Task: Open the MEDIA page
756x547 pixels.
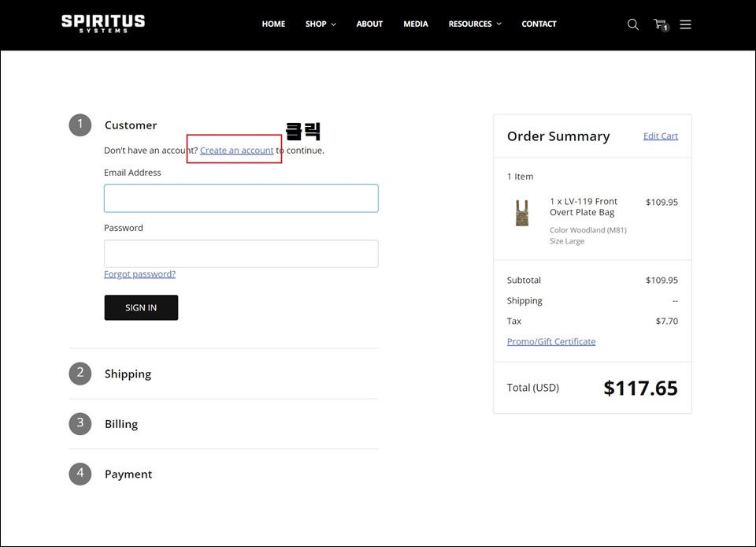Action: pyautogui.click(x=416, y=24)
